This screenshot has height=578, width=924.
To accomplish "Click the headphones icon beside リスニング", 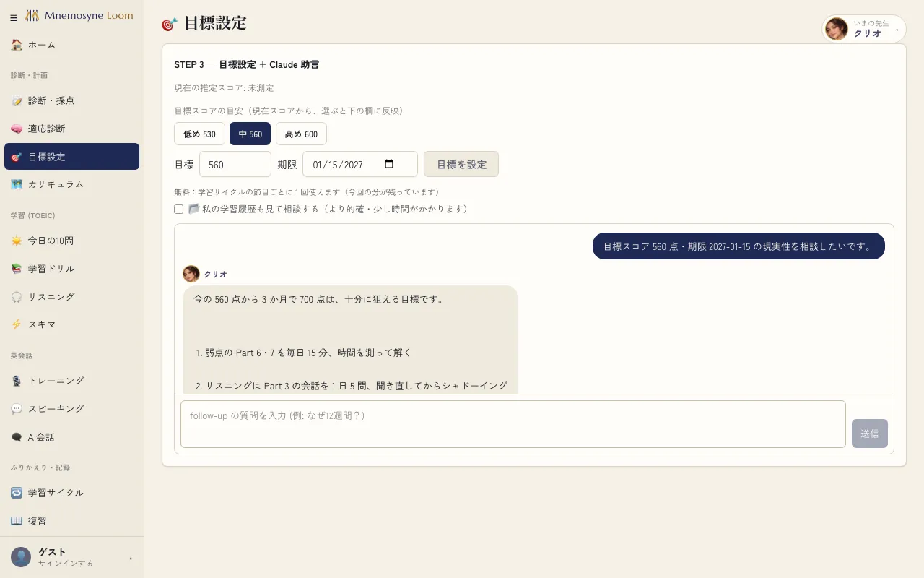I will (17, 297).
